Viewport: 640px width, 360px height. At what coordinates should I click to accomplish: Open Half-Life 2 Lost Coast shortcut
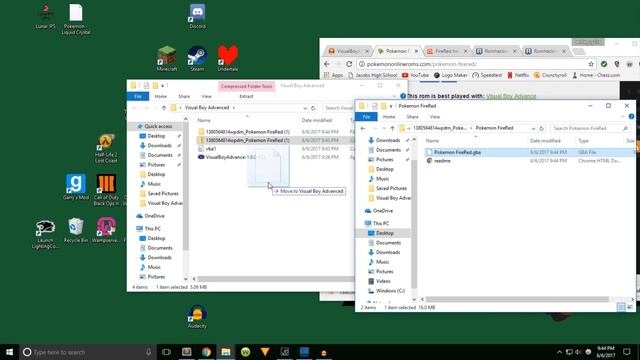(106, 148)
